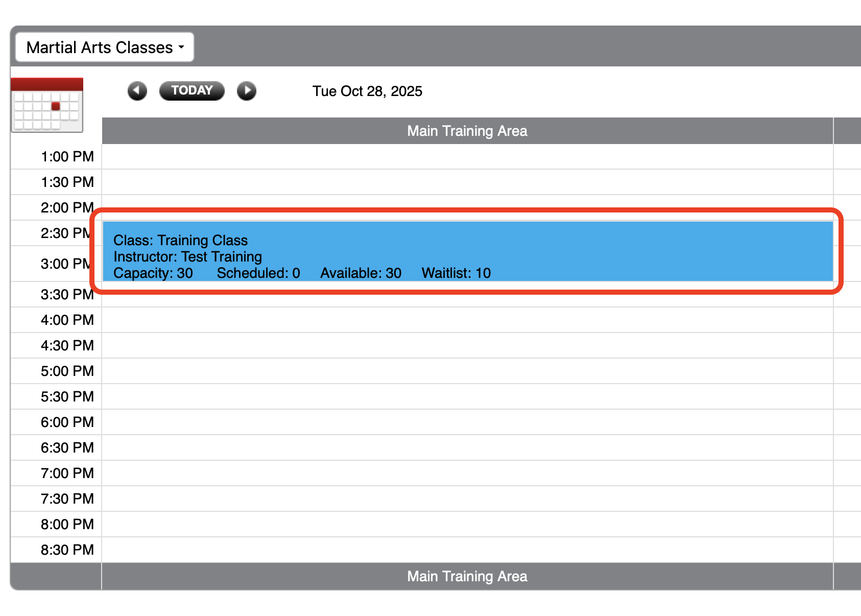Click the left navigation arrow icon
This screenshot has height=616, width=861.
point(136,91)
